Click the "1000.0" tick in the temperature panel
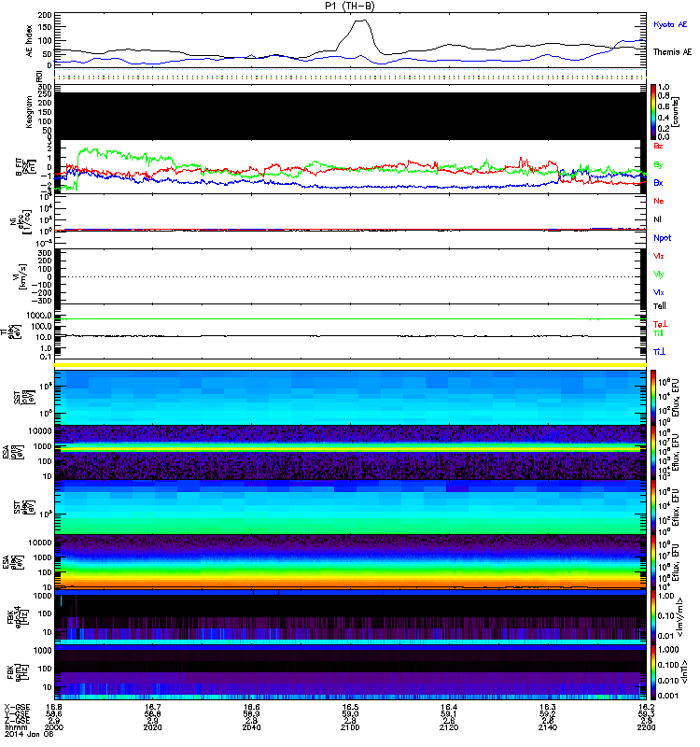This screenshot has width=700, height=747. click(39, 316)
